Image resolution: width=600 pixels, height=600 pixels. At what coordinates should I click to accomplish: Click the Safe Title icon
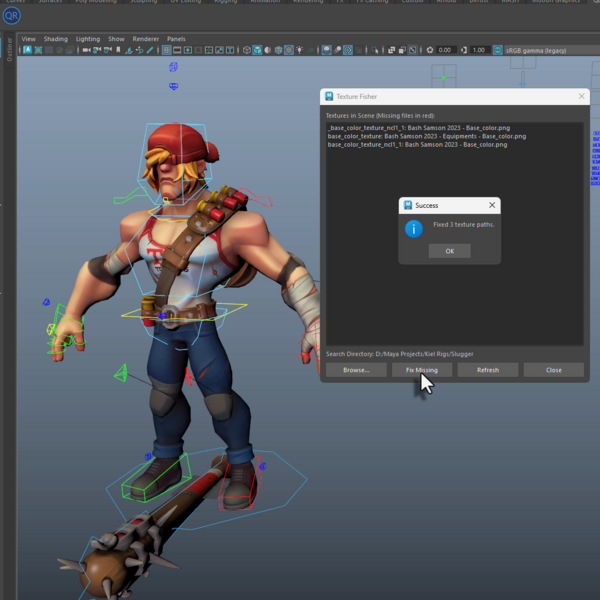pos(230,50)
